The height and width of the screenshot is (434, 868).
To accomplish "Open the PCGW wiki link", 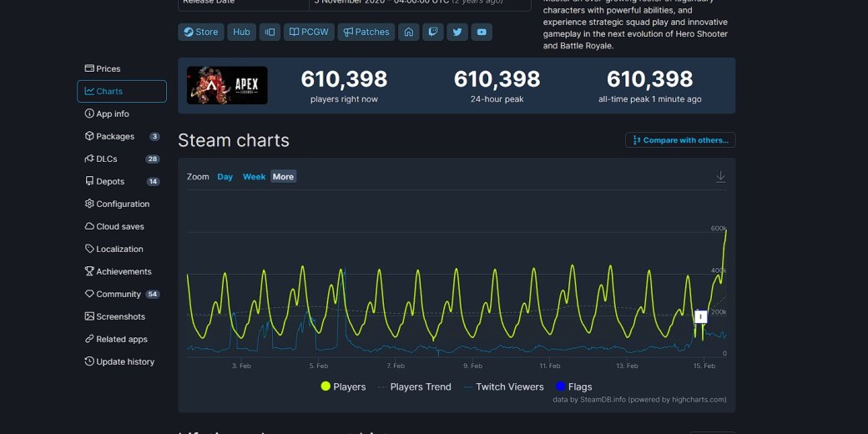I will coord(309,32).
